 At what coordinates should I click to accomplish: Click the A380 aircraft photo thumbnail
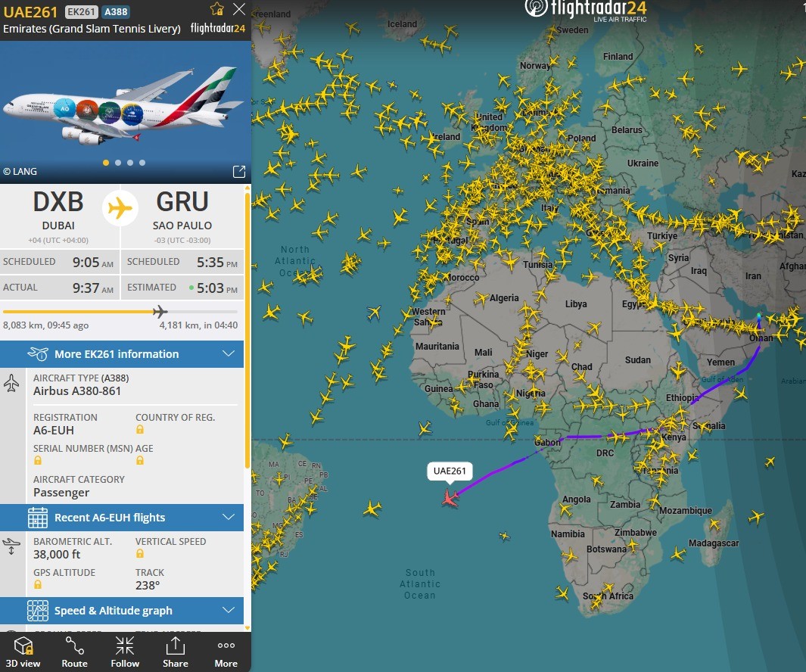pos(126,111)
